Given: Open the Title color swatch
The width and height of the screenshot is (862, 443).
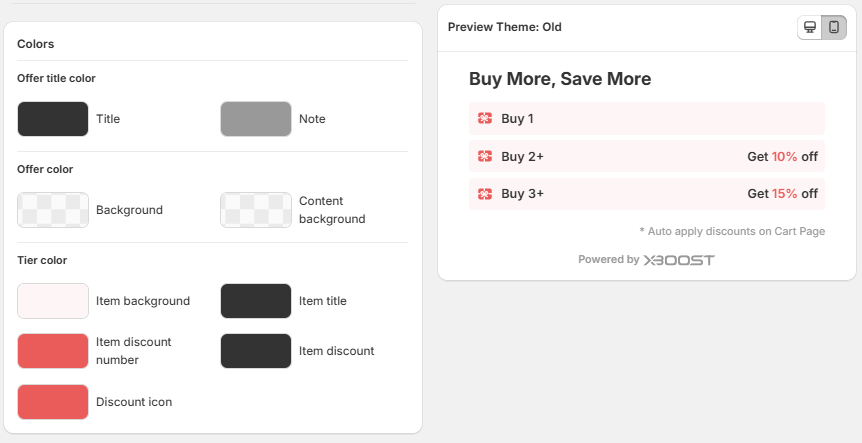Looking at the screenshot, I should [53, 119].
